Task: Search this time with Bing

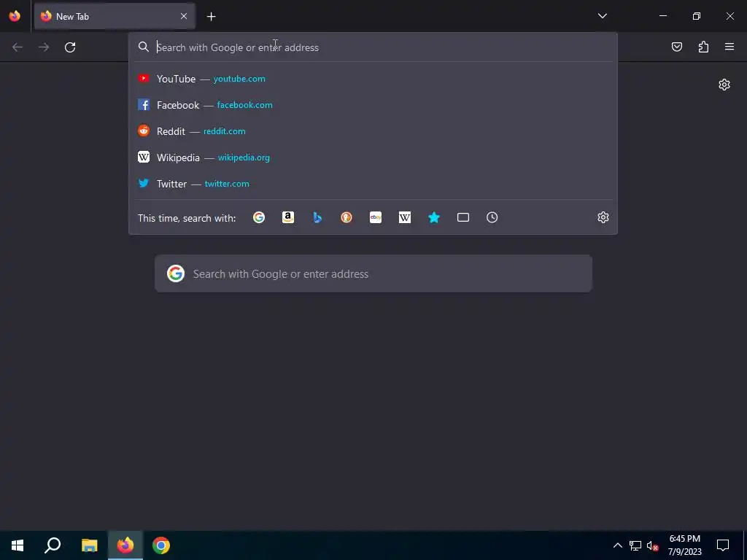Action: tap(317, 217)
